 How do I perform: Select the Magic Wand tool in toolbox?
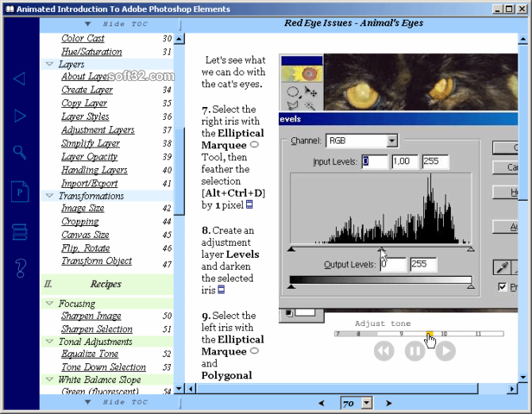310,105
